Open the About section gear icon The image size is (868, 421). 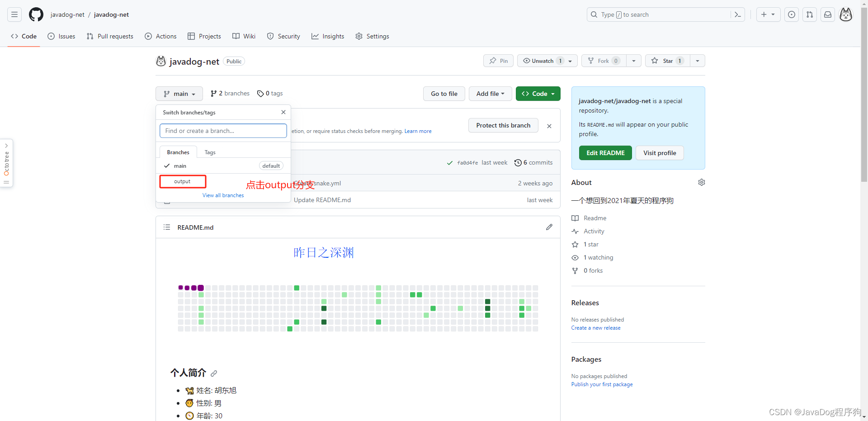coord(701,182)
